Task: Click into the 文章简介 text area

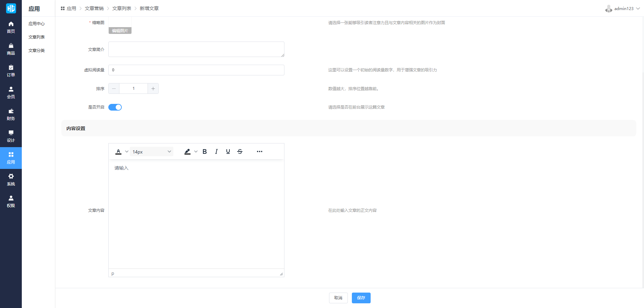Action: coord(196,49)
